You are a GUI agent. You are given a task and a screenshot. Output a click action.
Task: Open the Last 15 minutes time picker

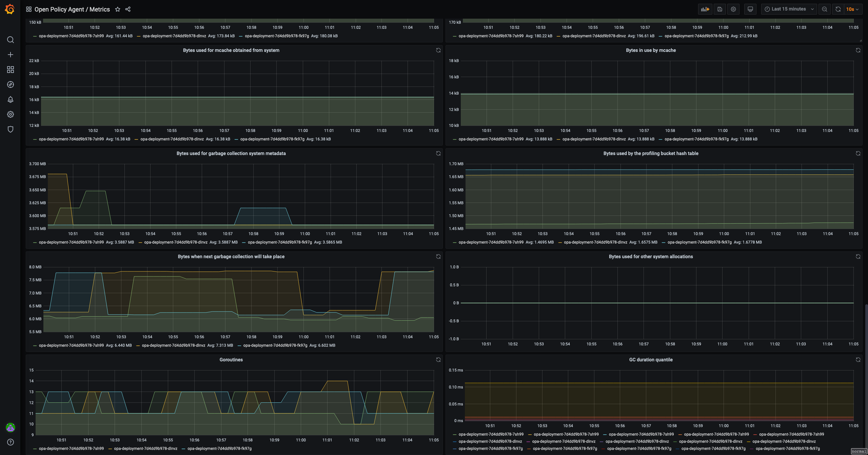(788, 9)
